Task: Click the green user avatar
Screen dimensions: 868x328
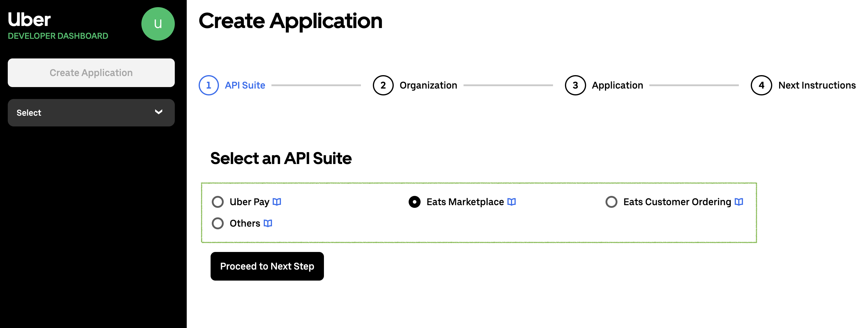Action: (158, 24)
